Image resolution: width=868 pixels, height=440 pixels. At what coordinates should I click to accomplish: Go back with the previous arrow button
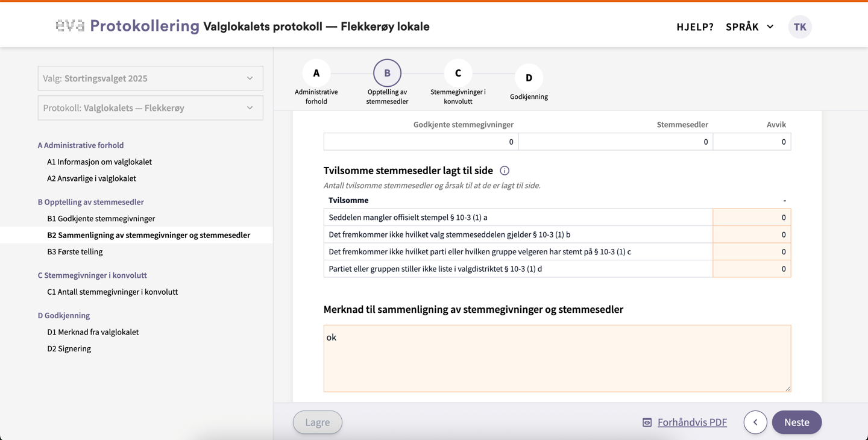coord(755,422)
